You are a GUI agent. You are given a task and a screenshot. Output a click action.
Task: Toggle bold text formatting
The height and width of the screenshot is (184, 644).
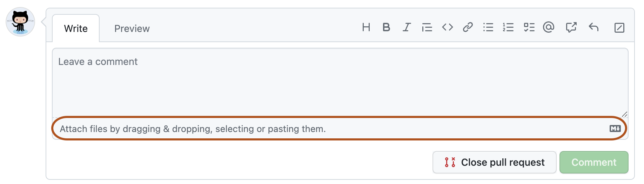(x=386, y=27)
